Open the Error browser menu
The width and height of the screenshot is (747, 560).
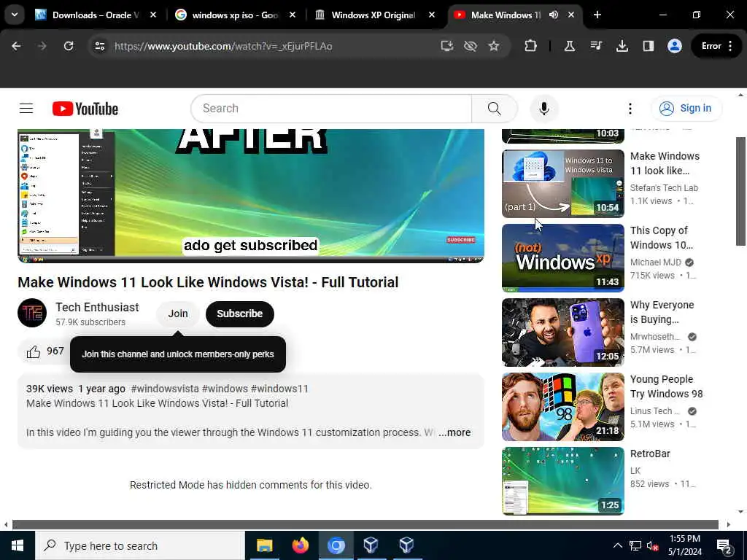[716, 46]
